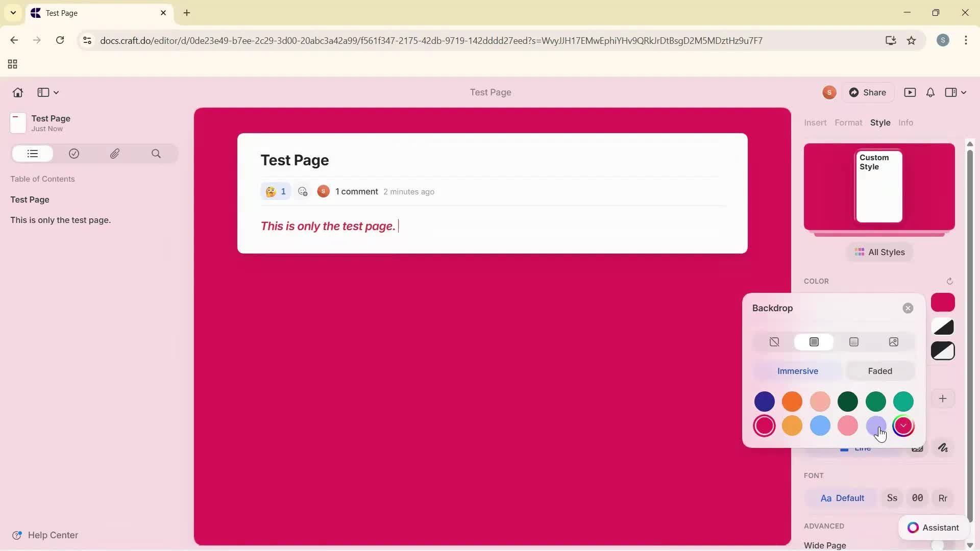980x551 pixels.
Task: Click the search magnifier icon in the sidebar
Action: tap(156, 154)
